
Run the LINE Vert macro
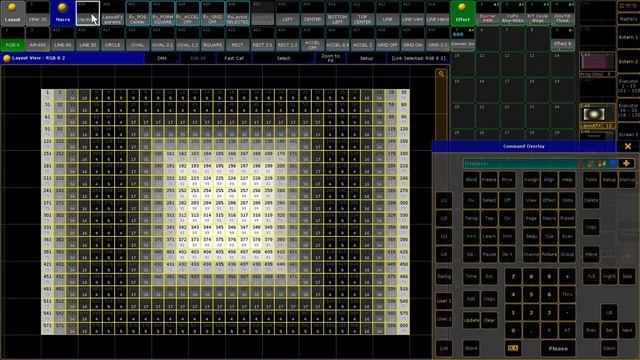pyautogui.click(x=412, y=13)
